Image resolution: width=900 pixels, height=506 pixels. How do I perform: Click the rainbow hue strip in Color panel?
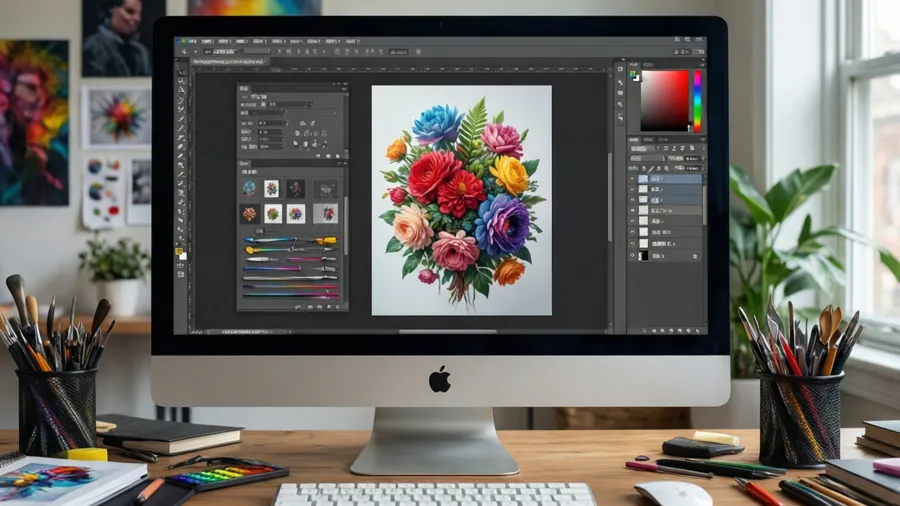tap(697, 101)
